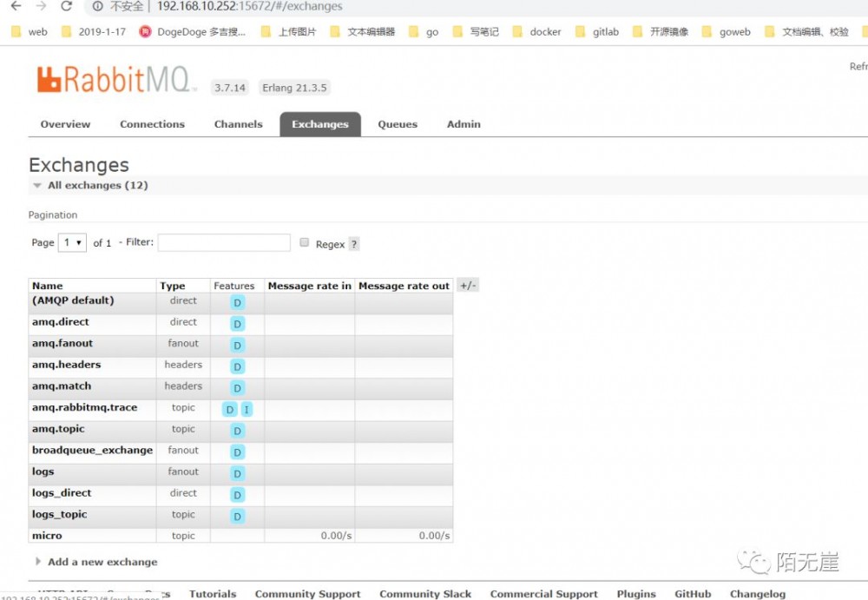Enable the Regex filter checkbox
The width and height of the screenshot is (868, 600).
(x=304, y=242)
